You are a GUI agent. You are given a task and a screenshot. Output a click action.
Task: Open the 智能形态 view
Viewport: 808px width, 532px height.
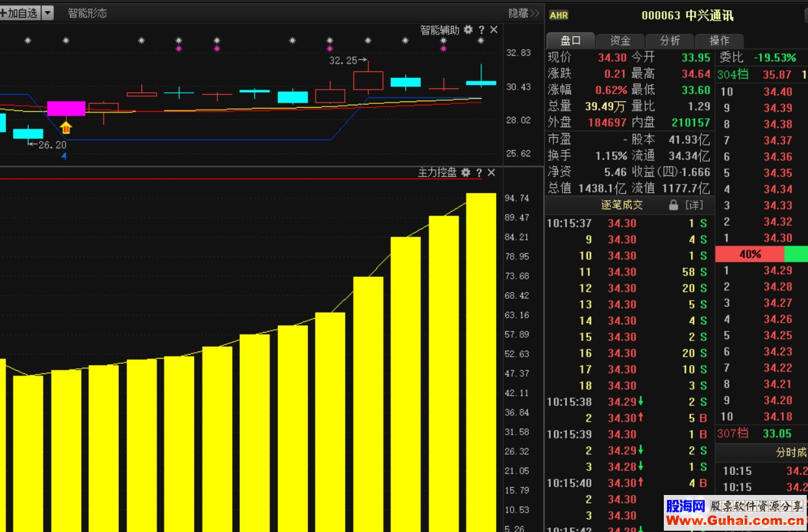pyautogui.click(x=88, y=13)
